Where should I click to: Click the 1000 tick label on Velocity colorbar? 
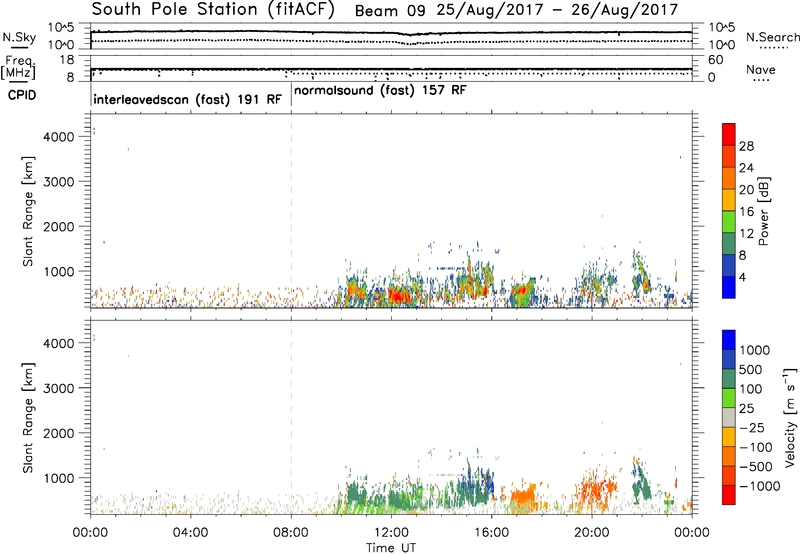point(755,350)
